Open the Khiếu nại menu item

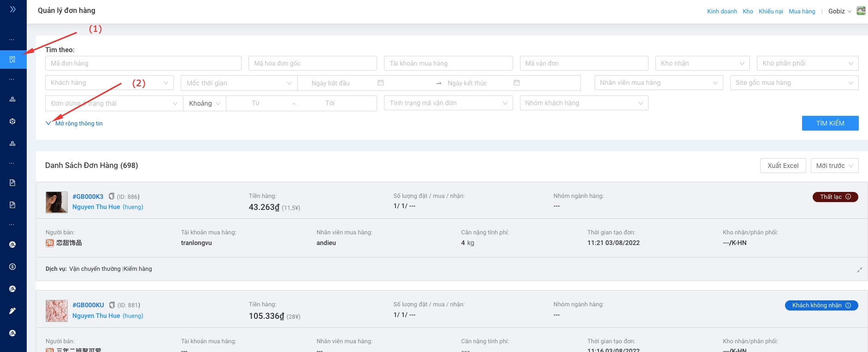tap(771, 11)
